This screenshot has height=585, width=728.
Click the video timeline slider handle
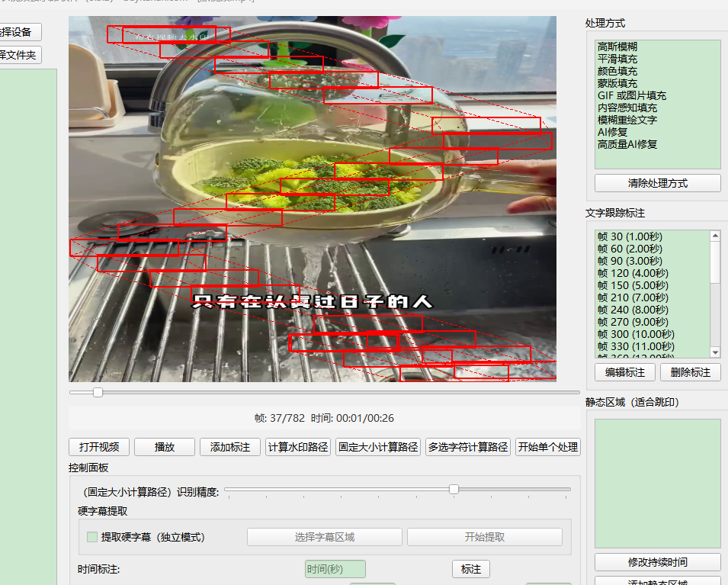click(x=98, y=393)
